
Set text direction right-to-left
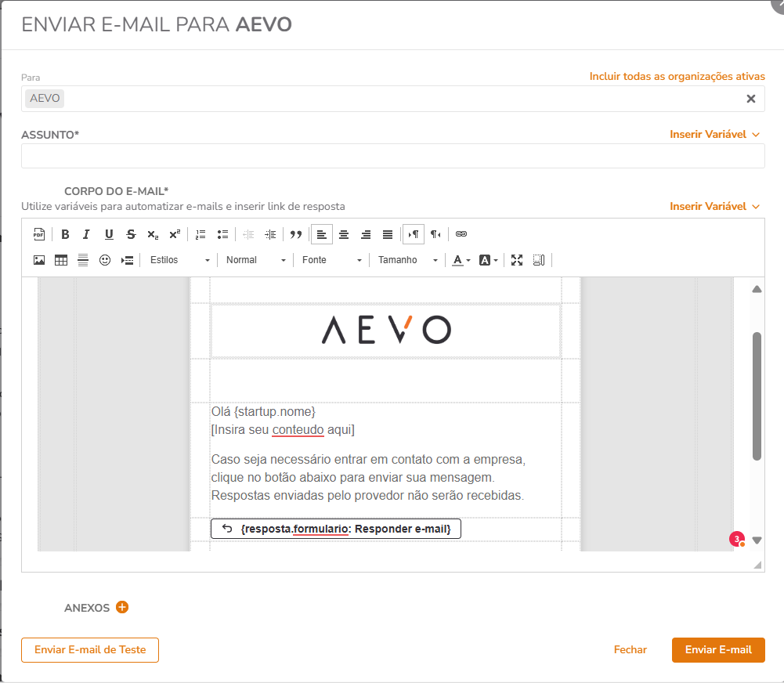pos(435,234)
